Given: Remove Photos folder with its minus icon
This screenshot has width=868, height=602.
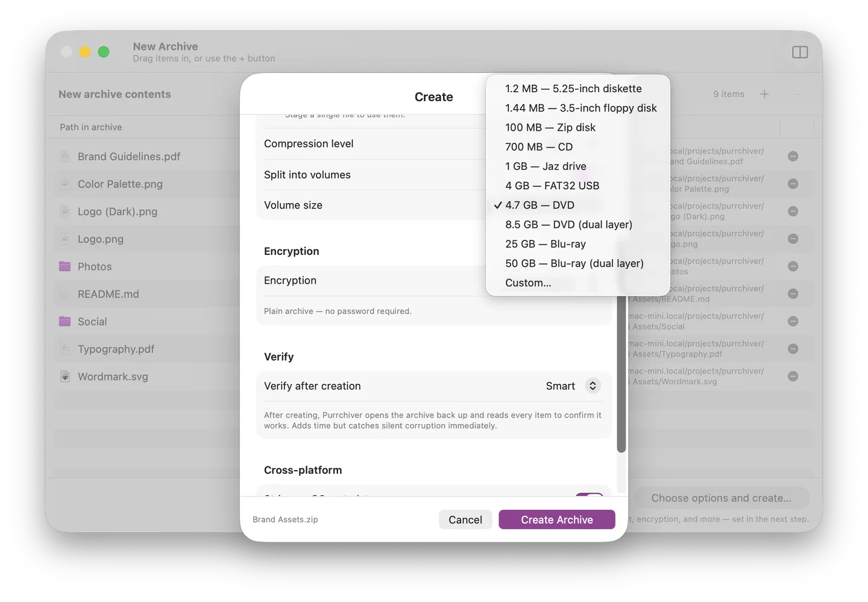Looking at the screenshot, I should [x=793, y=266].
